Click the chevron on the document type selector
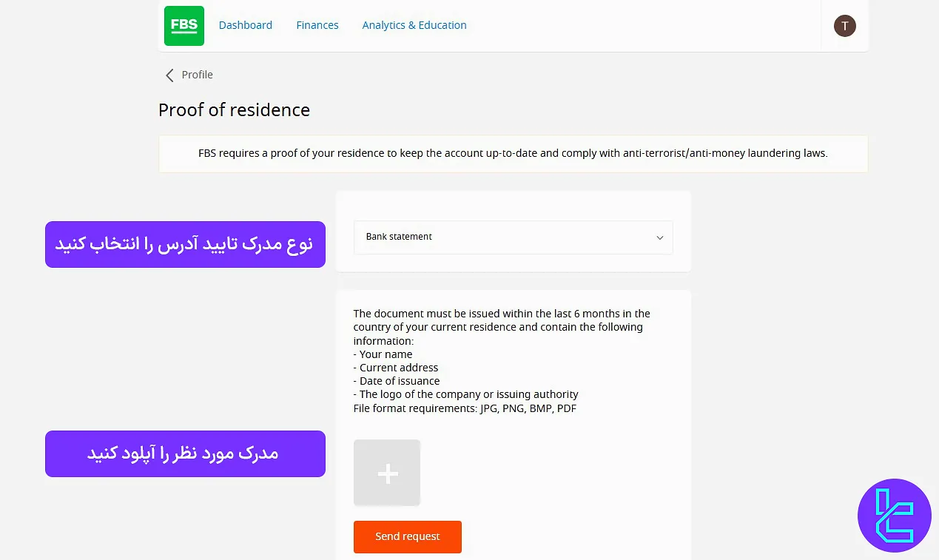939x560 pixels. [659, 237]
